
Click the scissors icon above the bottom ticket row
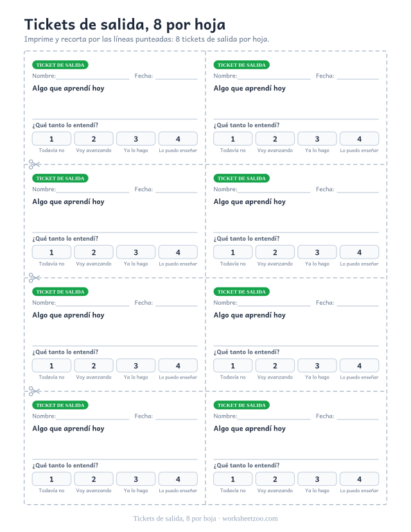(x=34, y=391)
